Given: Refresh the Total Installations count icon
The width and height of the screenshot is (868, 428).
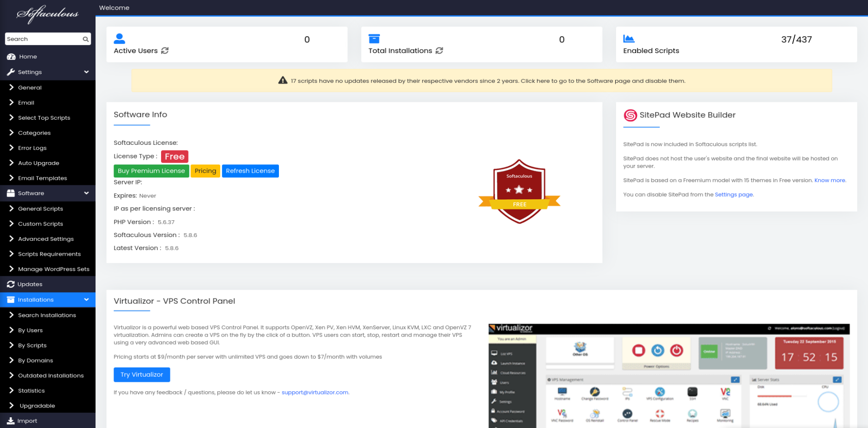Looking at the screenshot, I should [440, 51].
